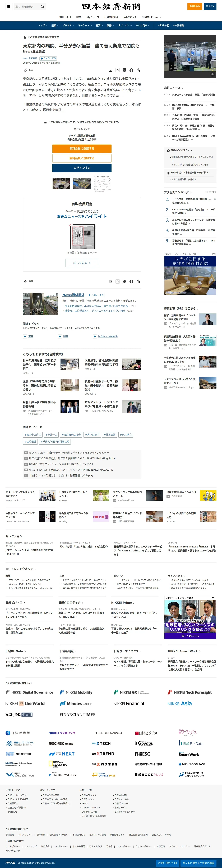Open the 朝刊・夕刊 menu item
This screenshot has width=222, height=868.
point(65,17)
